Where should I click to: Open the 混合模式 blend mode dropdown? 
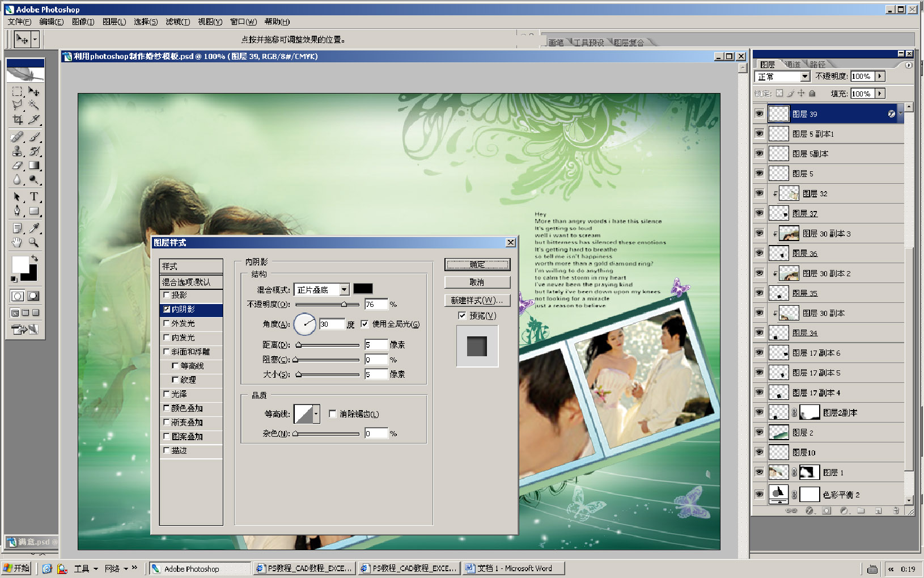pyautogui.click(x=344, y=290)
